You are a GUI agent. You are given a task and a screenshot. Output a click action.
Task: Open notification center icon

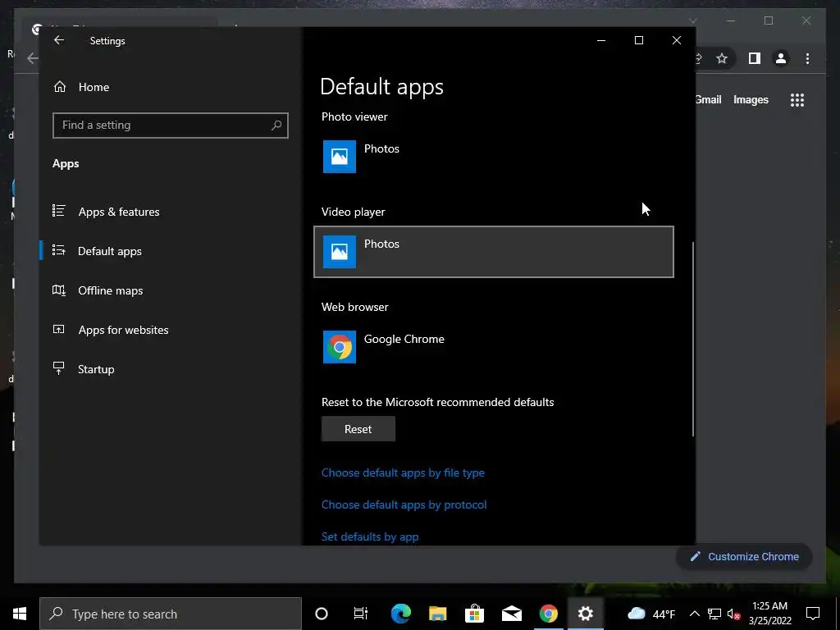(813, 614)
